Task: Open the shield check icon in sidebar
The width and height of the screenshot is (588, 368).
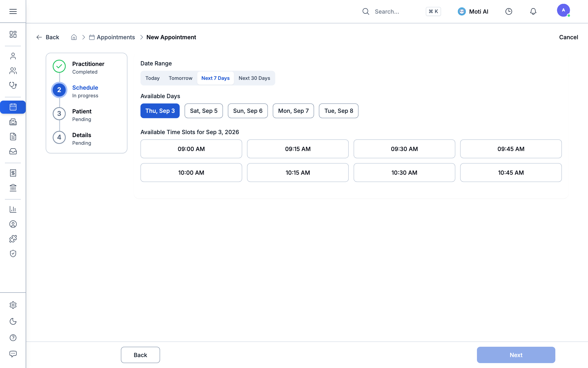Action: pyautogui.click(x=13, y=254)
